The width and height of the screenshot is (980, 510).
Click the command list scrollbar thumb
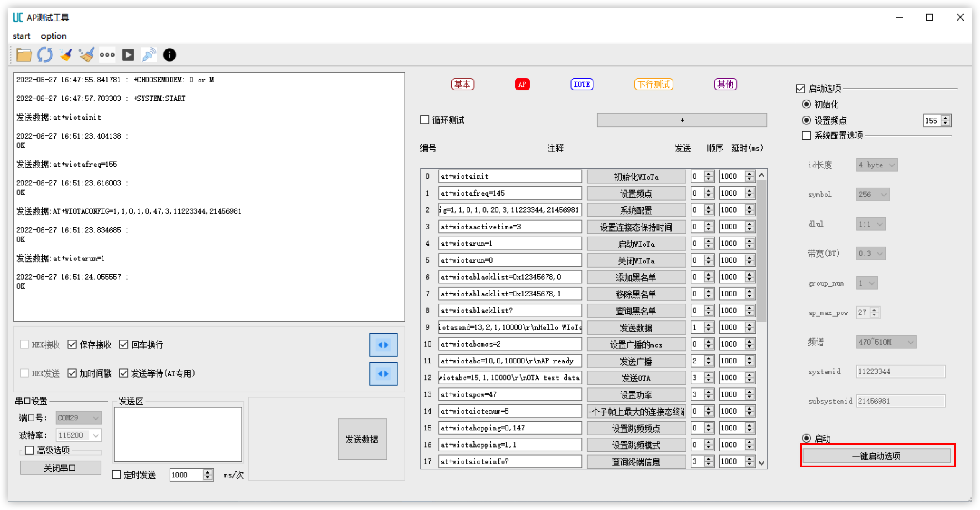pos(762,251)
